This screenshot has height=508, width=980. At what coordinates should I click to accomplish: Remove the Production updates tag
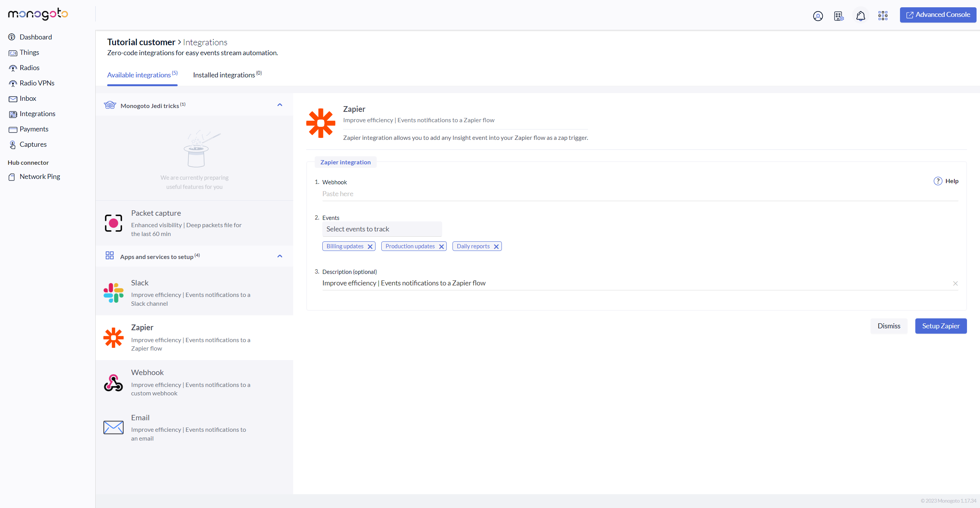click(441, 246)
